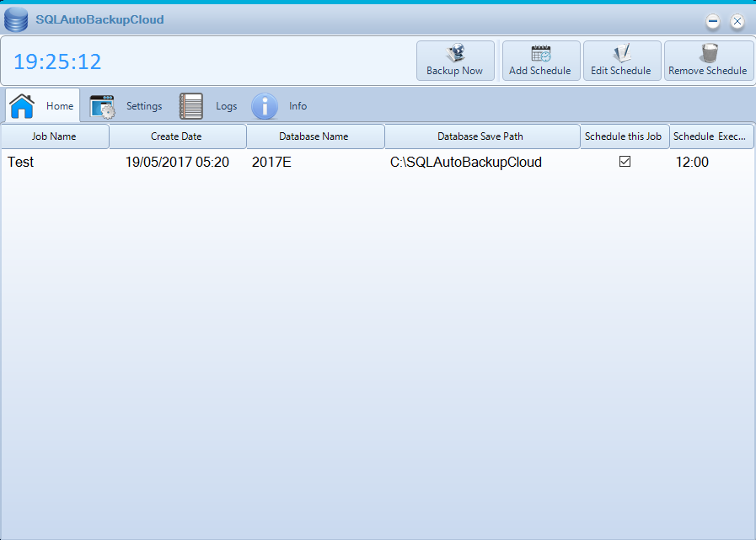Image resolution: width=756 pixels, height=540 pixels.
Task: Click Schedule this Job column header
Action: (625, 136)
